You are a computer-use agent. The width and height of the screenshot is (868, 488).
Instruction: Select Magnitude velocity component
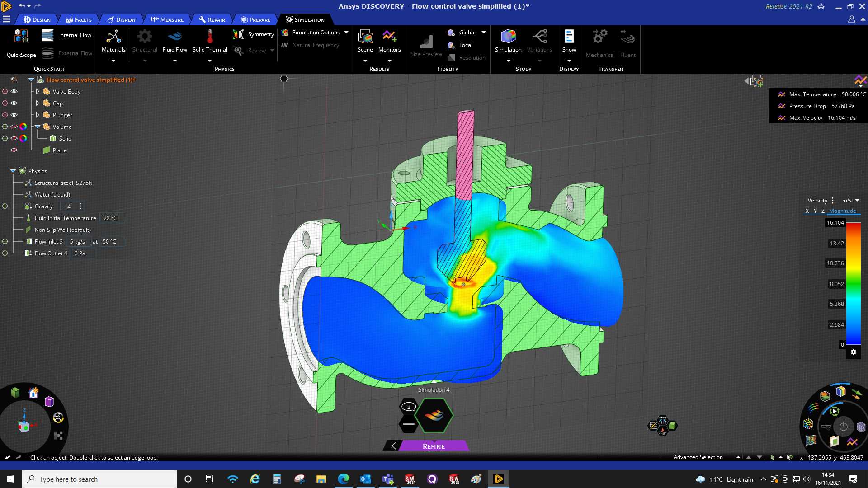(842, 211)
